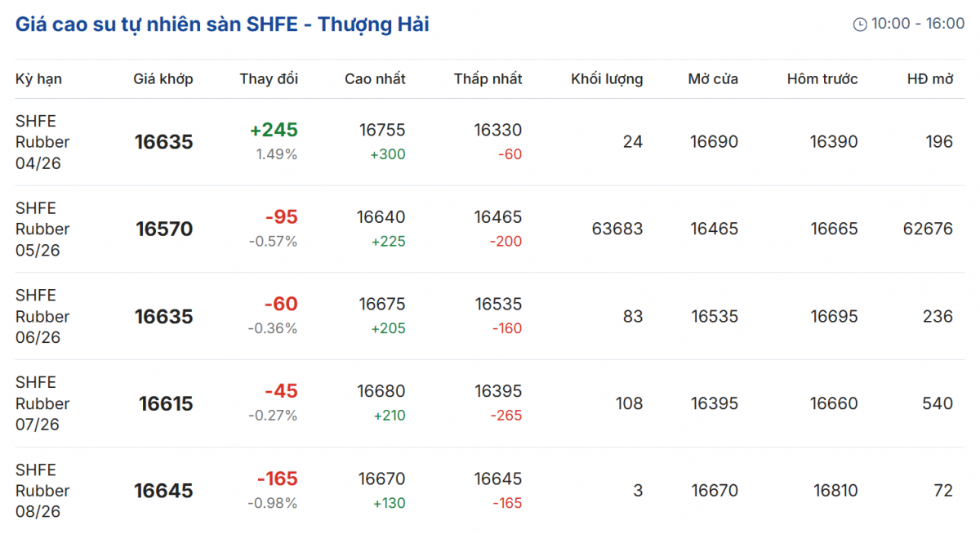Select the SHFE Rubber 06/26 contract

(x=42, y=317)
